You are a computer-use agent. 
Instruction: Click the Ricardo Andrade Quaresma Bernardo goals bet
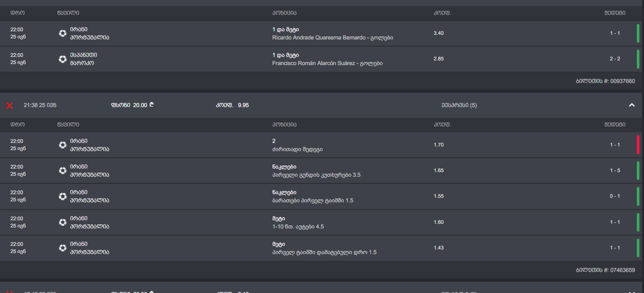333,37
